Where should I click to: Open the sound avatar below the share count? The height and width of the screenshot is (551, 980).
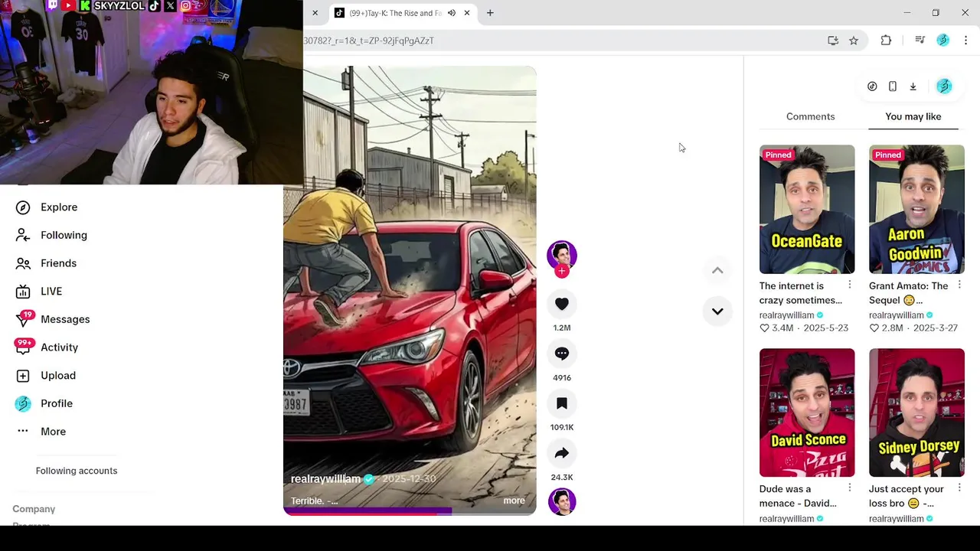562,502
